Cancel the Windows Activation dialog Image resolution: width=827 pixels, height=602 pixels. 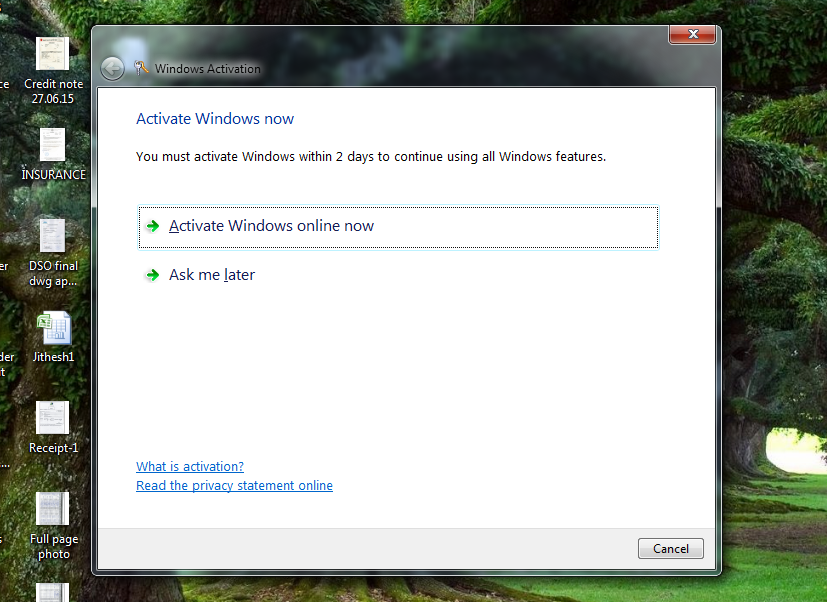coord(670,549)
